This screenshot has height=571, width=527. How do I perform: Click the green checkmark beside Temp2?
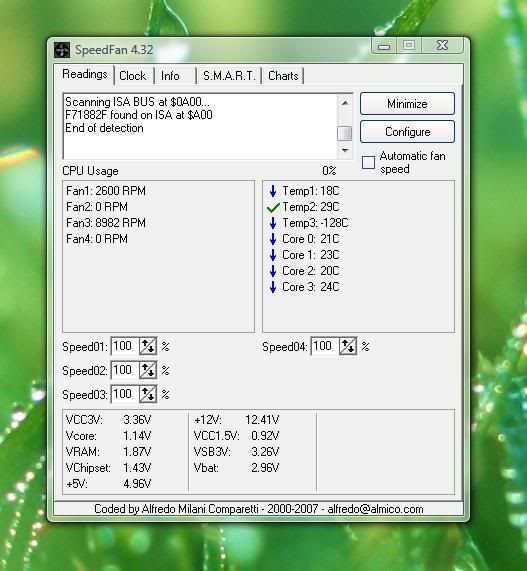(273, 207)
